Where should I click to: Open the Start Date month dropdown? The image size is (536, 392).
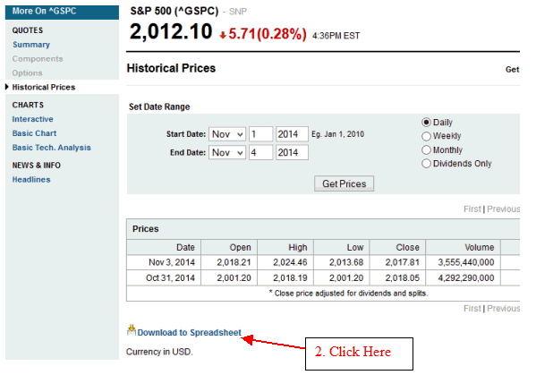pos(227,134)
